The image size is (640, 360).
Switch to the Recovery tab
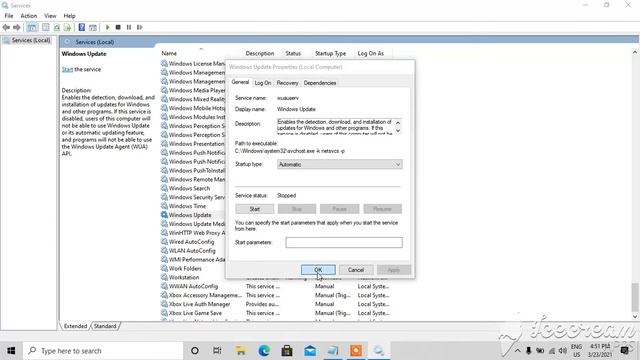point(287,83)
